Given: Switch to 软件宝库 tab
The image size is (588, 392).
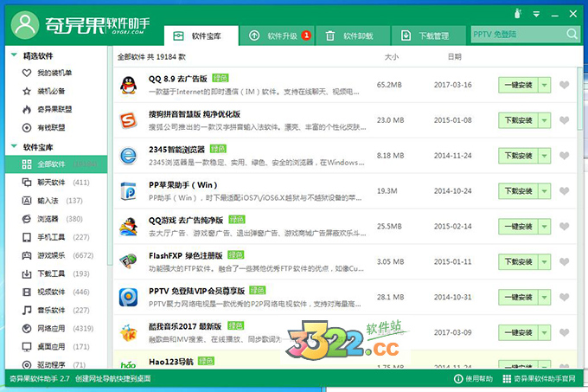Looking at the screenshot, I should (201, 36).
